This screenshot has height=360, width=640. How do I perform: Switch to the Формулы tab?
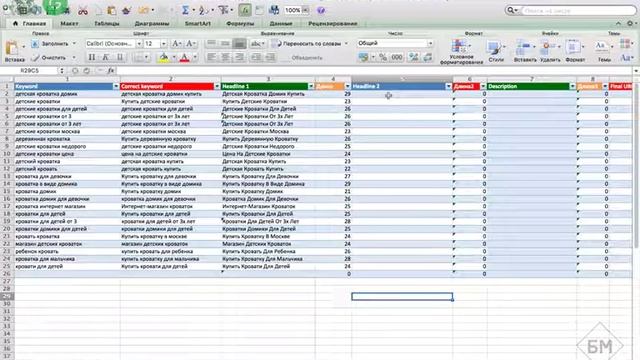coord(240,24)
